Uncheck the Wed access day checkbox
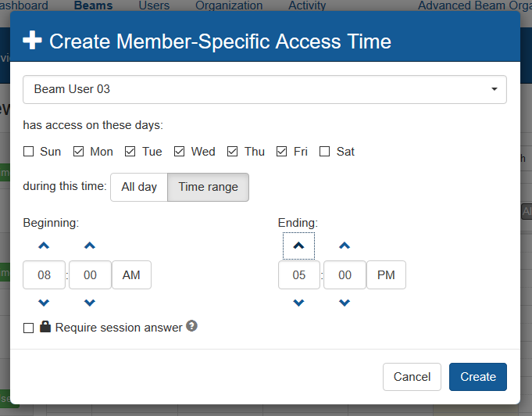This screenshot has height=416, width=532. [x=180, y=152]
